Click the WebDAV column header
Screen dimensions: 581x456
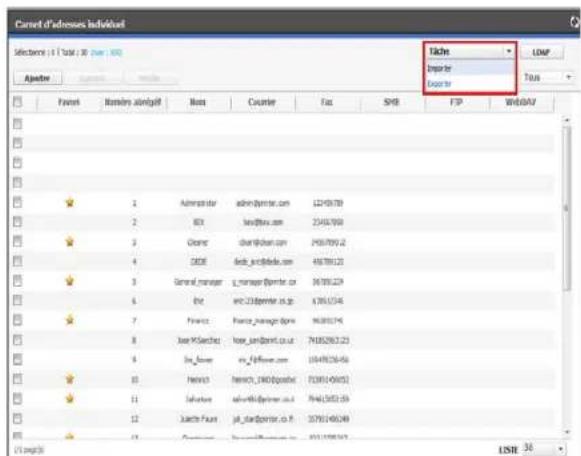coord(521,102)
